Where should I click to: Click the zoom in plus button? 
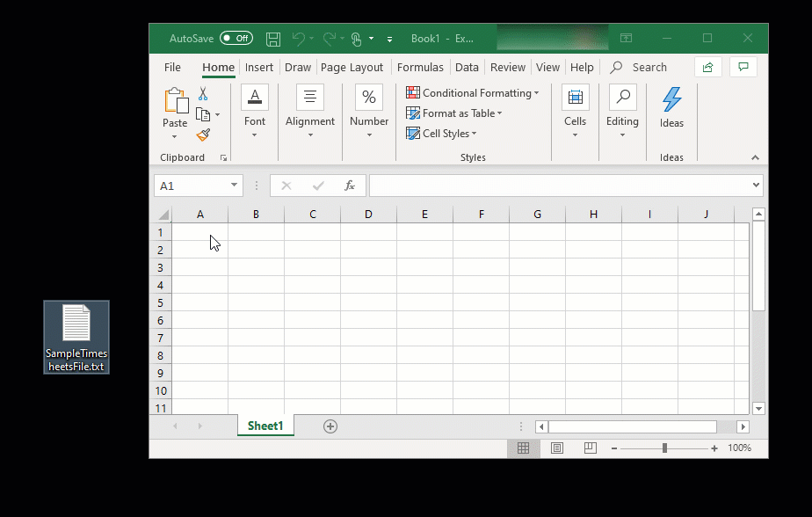(x=714, y=448)
